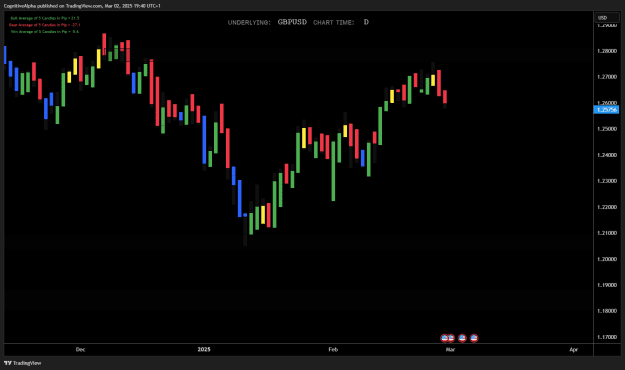
Task: Open the USD currency selector on price axis
Action: (607, 18)
